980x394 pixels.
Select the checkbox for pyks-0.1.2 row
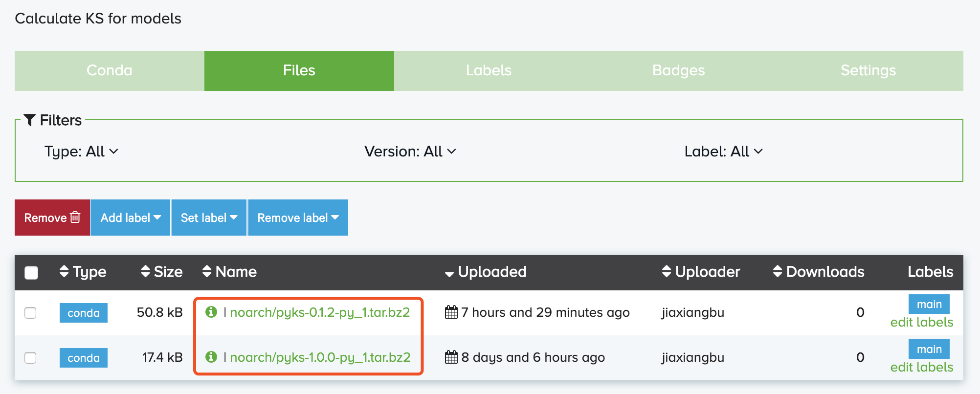coord(30,312)
